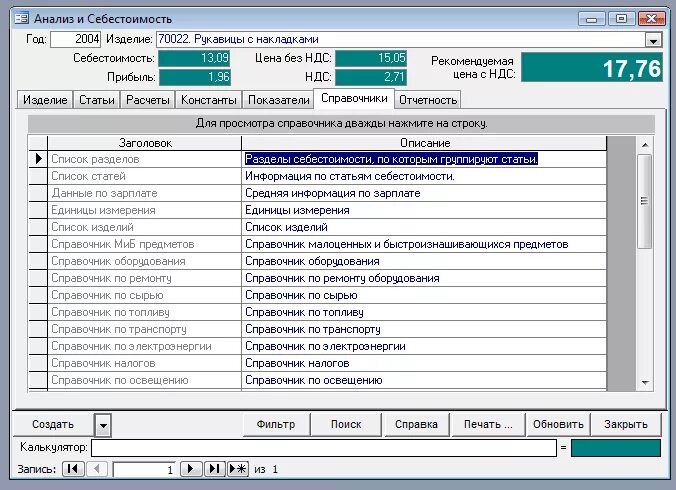
Task: Switch to Константы tab
Action: tap(209, 100)
